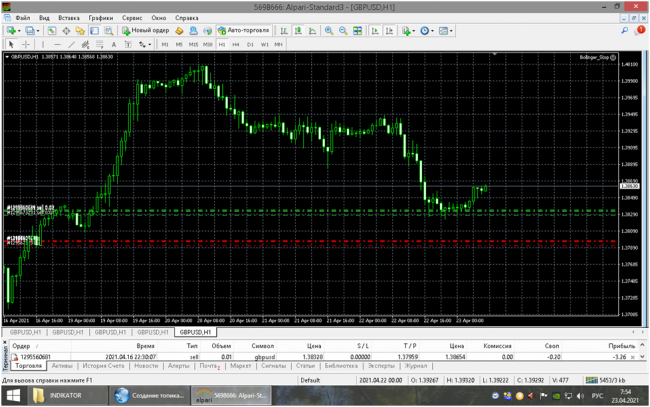Draw a vertical line on chart
This screenshot has height=407, width=650.
pos(43,44)
